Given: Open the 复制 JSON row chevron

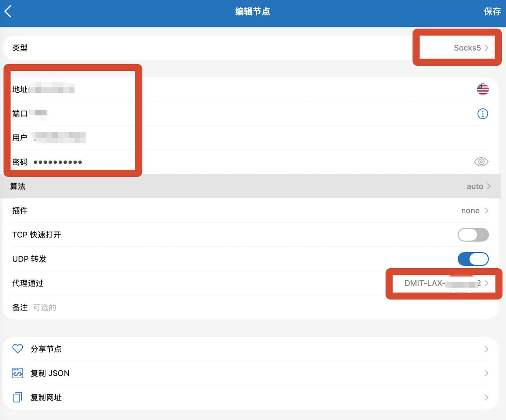Looking at the screenshot, I should tap(486, 373).
